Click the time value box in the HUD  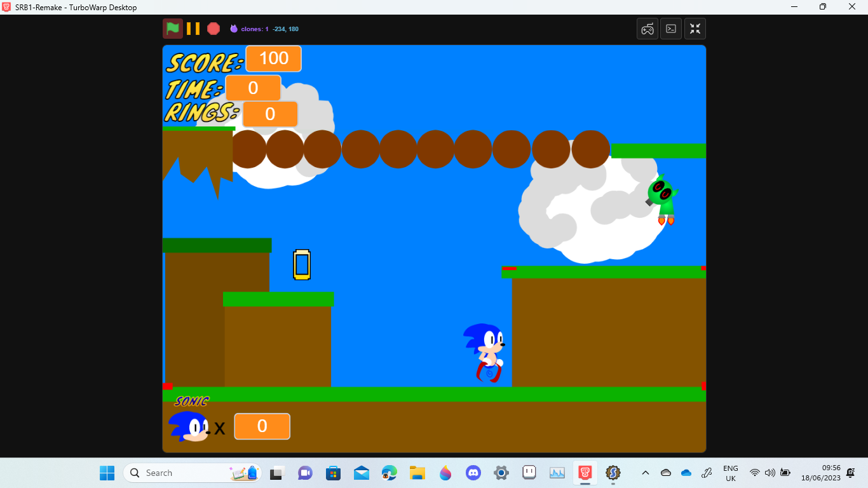(x=253, y=88)
